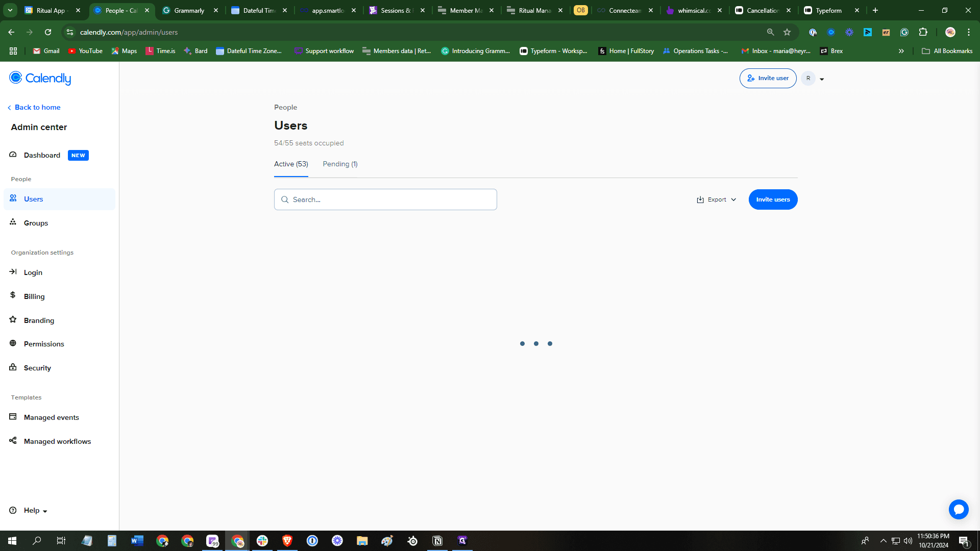Bookmark this page with star icon
The width and height of the screenshot is (980, 551).
pyautogui.click(x=787, y=32)
